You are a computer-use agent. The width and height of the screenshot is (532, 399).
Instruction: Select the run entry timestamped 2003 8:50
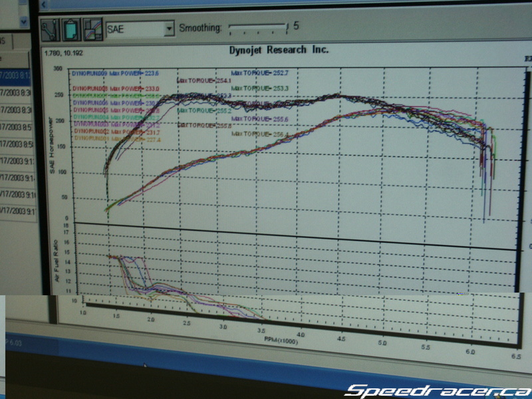pyautogui.click(x=16, y=144)
